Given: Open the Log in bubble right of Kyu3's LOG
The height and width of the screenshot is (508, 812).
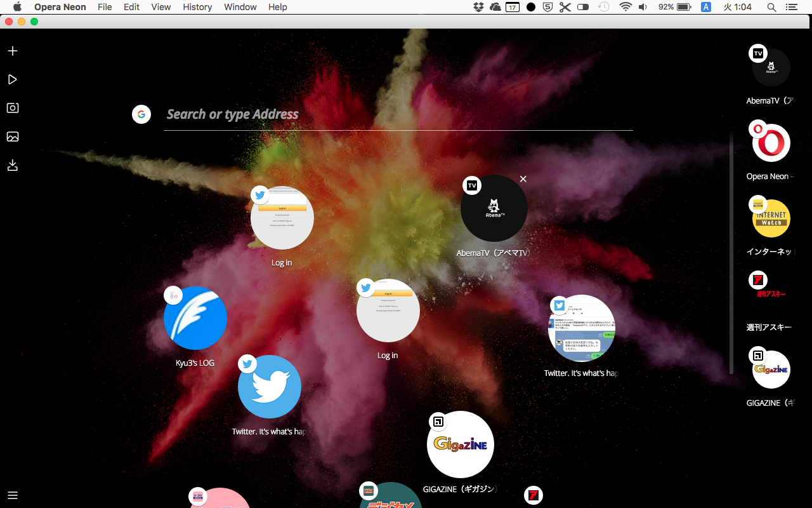Looking at the screenshot, I should pos(388,311).
